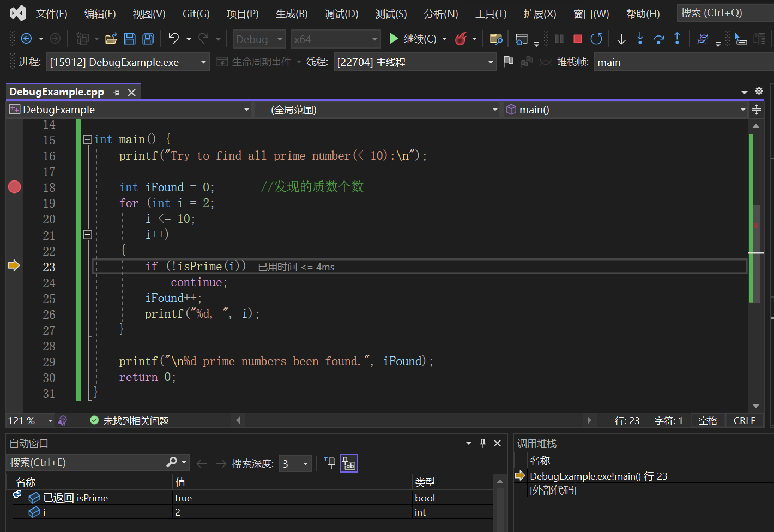Stop debugging with the red square
This screenshot has width=774, height=532.
[578, 39]
